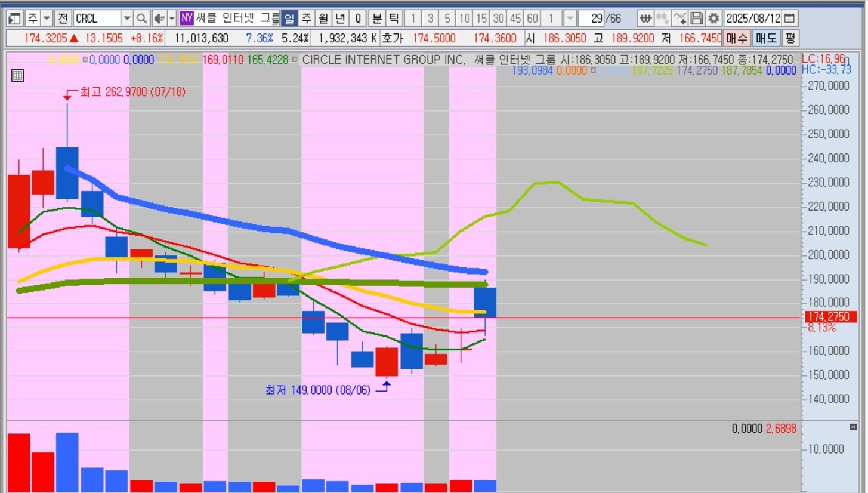868x493 pixels.
Task: Switch to the 월 monthly period
Action: point(323,19)
